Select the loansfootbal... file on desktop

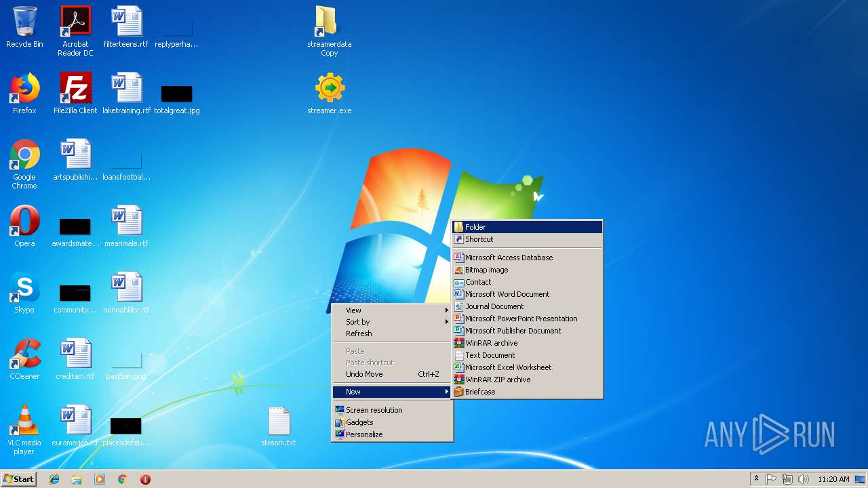click(x=126, y=167)
